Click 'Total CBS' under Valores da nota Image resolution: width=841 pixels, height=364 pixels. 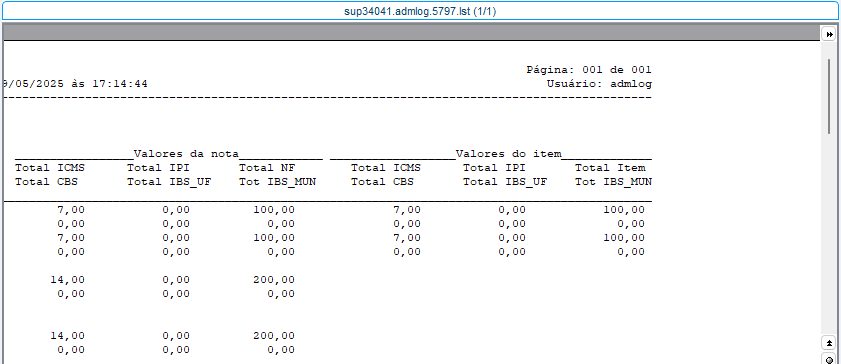[x=46, y=182]
